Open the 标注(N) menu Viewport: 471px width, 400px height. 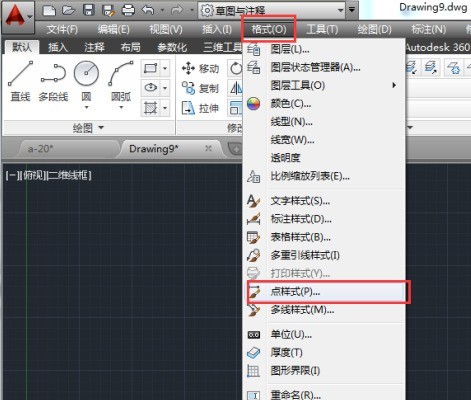(x=429, y=29)
